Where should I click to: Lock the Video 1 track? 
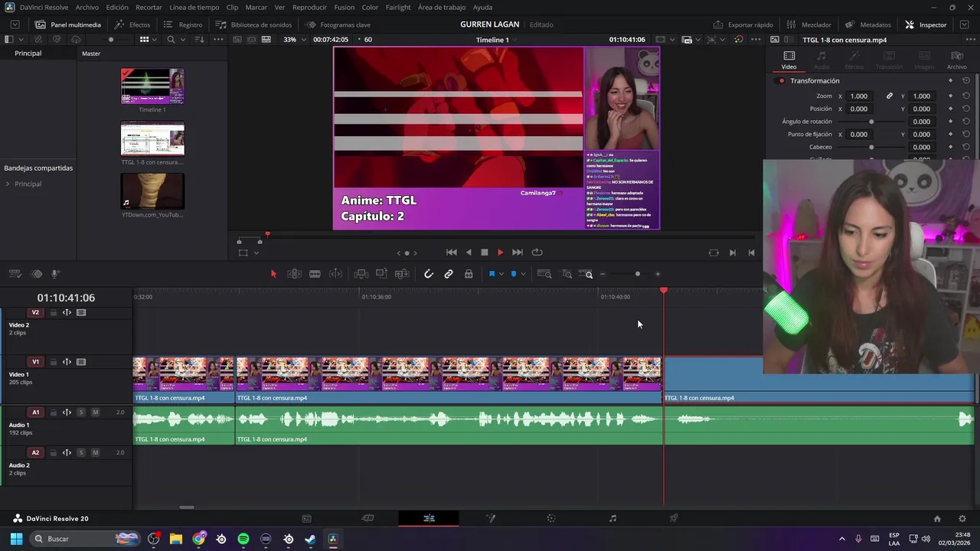tap(53, 363)
